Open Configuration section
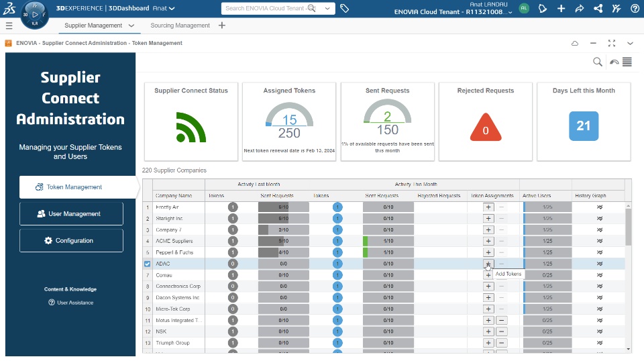 [x=71, y=241]
